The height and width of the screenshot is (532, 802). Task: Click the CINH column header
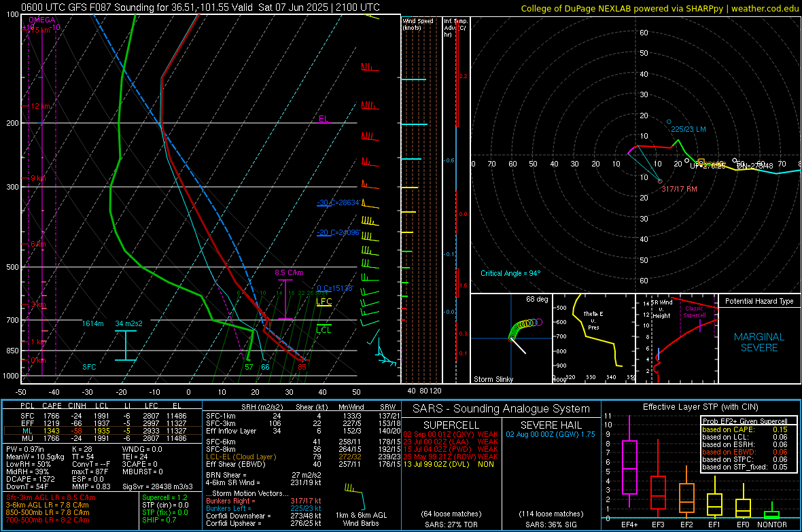click(77, 406)
